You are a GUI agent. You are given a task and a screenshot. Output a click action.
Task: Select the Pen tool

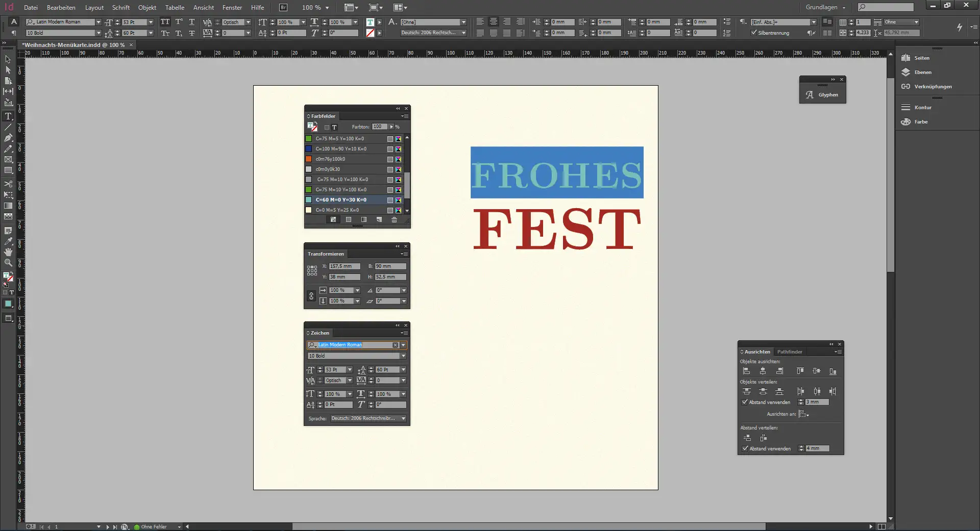[x=8, y=138]
